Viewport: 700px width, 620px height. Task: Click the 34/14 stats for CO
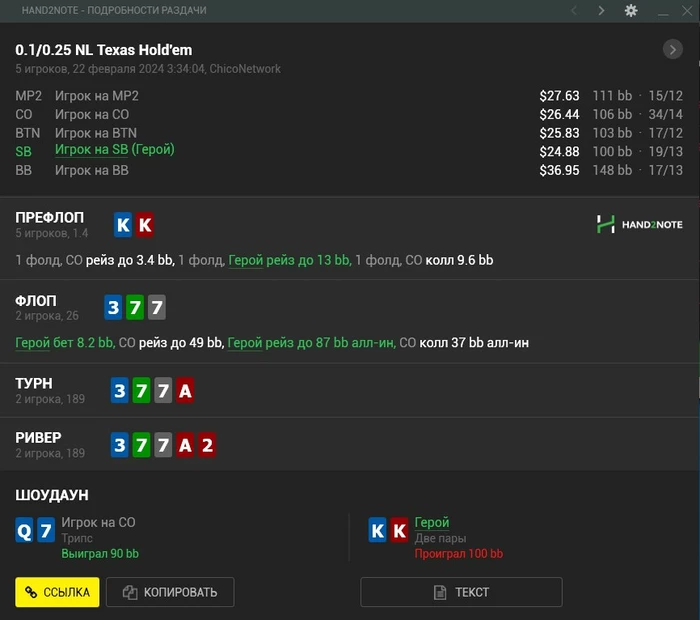click(665, 114)
